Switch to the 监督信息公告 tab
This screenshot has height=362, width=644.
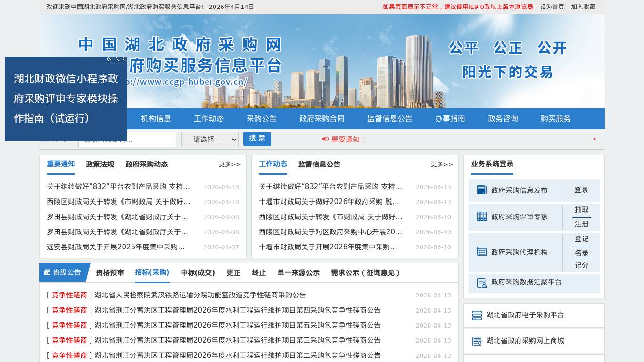319,165
